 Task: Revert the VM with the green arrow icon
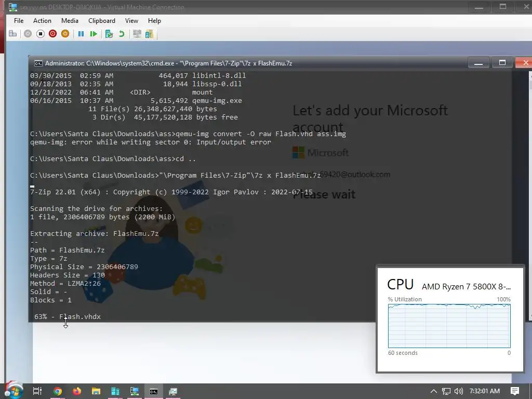click(x=122, y=34)
